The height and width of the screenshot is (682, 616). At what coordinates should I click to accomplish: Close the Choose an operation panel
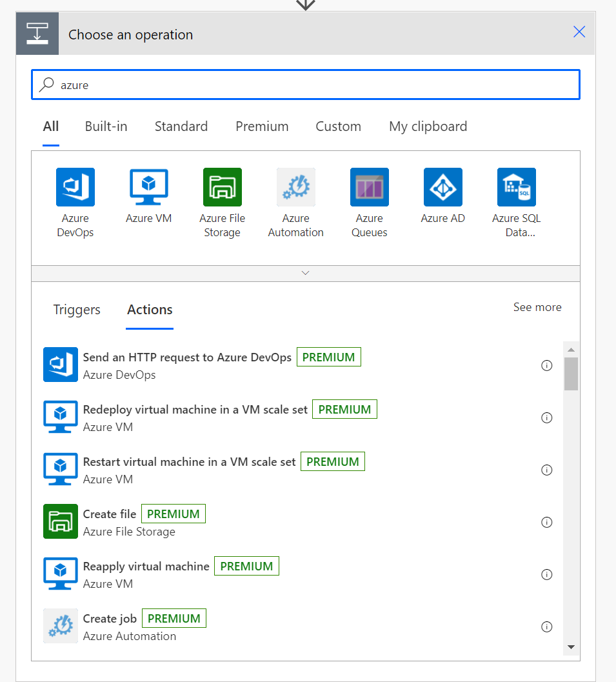[x=579, y=32]
